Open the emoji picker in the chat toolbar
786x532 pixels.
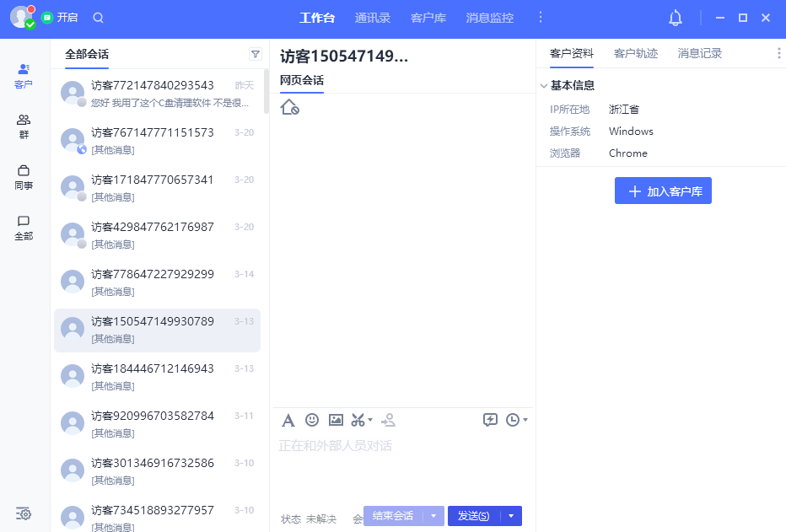[x=312, y=419]
